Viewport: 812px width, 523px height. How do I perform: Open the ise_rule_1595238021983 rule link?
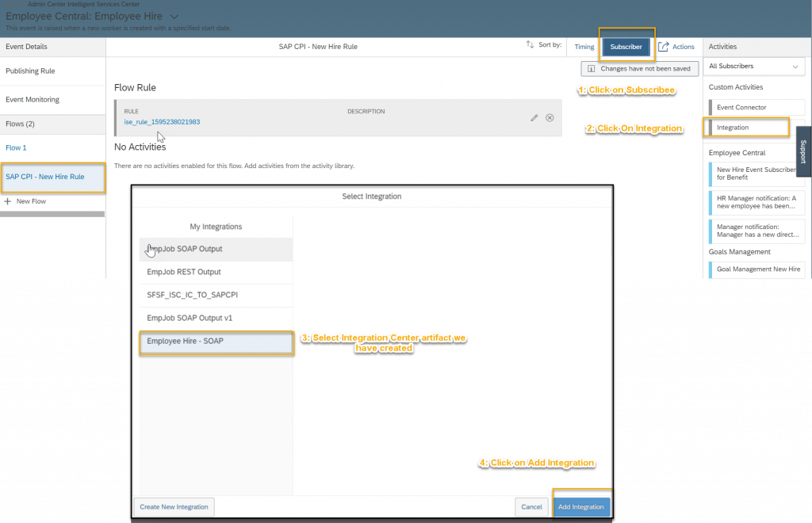coord(162,122)
